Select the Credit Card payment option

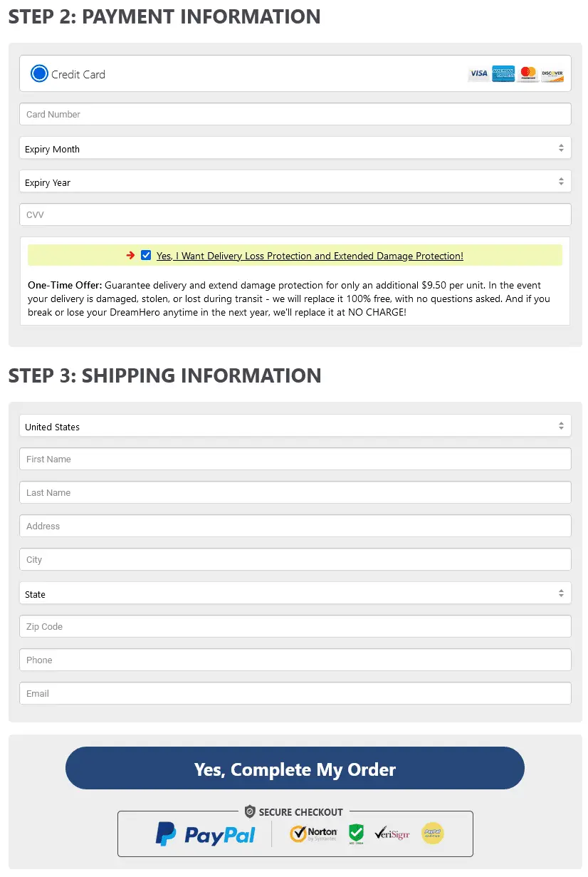[39, 73]
